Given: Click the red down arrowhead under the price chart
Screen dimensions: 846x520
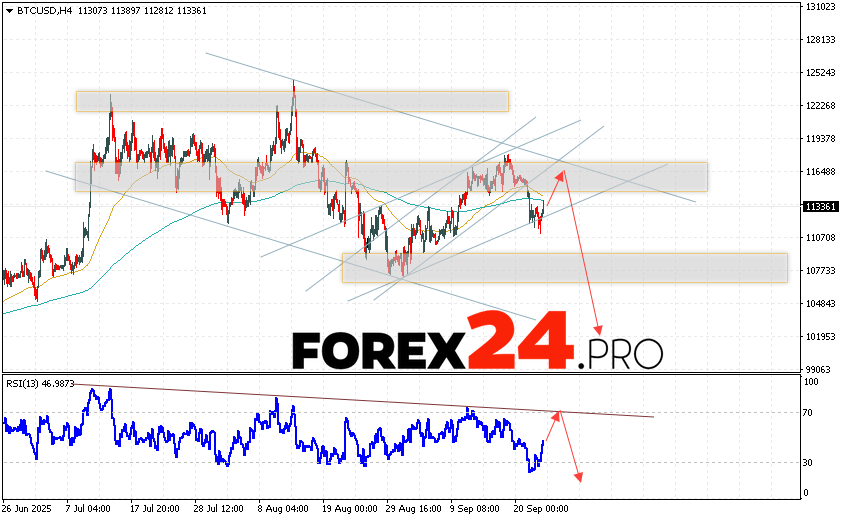Looking at the screenshot, I should click(x=600, y=332).
